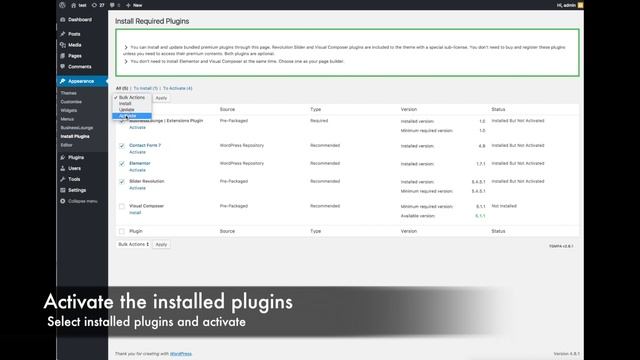This screenshot has width=640, height=360.
Task: Click the 'Status' column header at top
Action: pos(498,109)
